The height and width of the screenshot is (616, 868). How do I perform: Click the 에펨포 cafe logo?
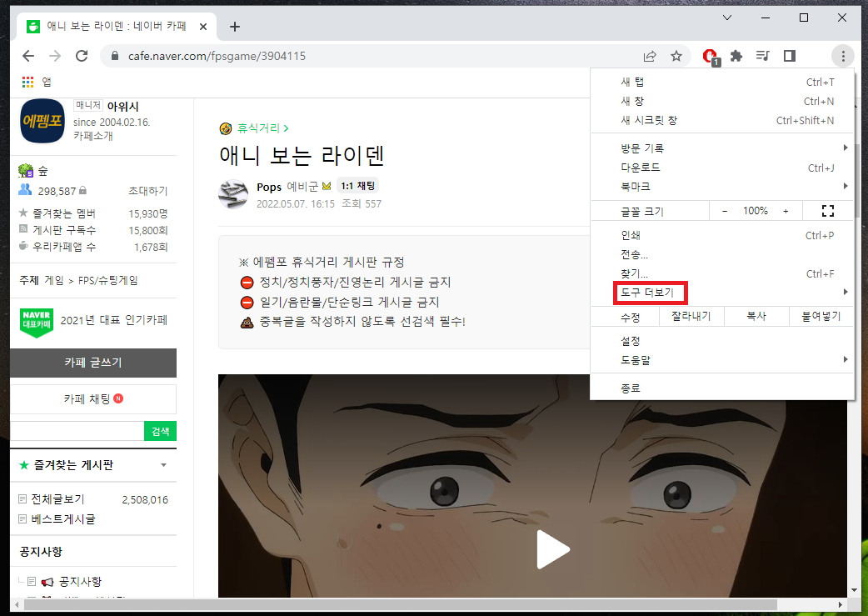pyautogui.click(x=42, y=121)
